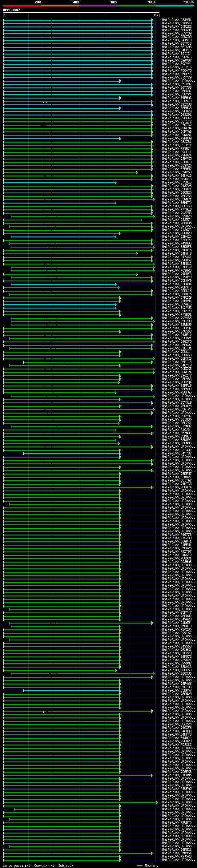Click the cyan ~100% identity legend segment
Screen dimensions: 197x868
click(175, 6)
